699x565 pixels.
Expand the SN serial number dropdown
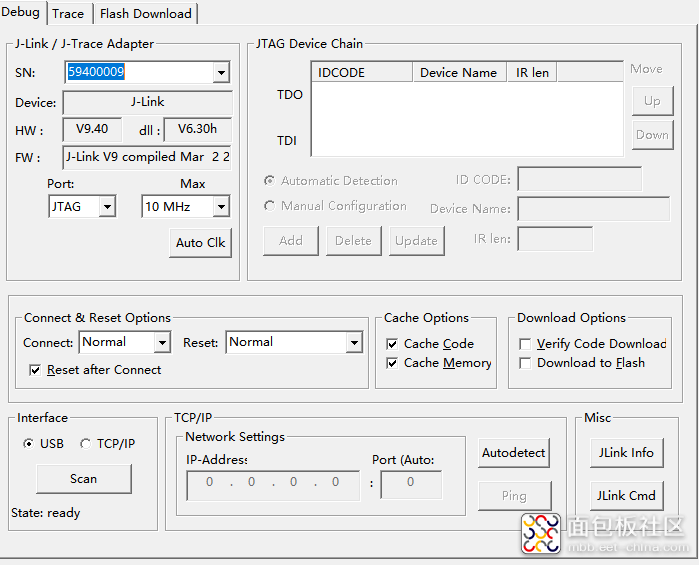[221, 72]
